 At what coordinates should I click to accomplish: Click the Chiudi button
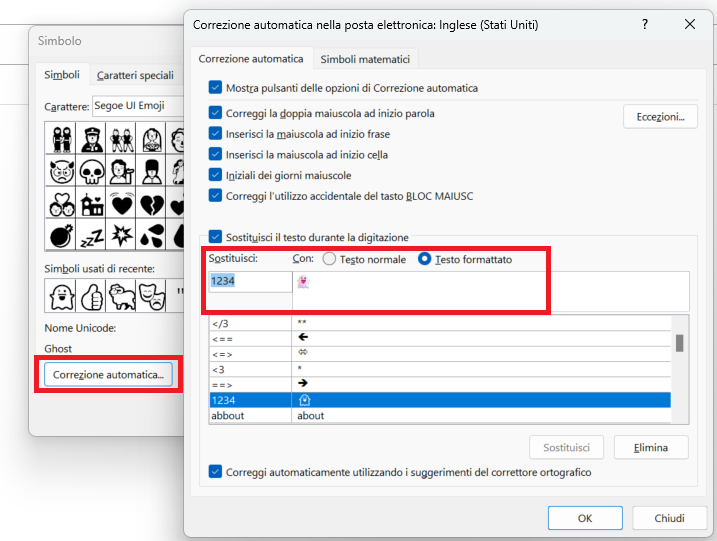point(669,518)
